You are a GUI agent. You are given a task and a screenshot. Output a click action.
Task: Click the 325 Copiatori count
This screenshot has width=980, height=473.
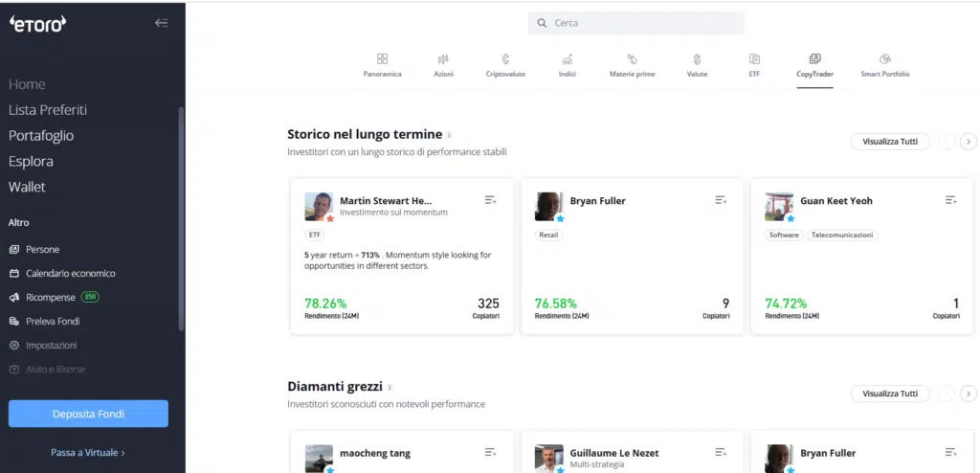click(488, 304)
